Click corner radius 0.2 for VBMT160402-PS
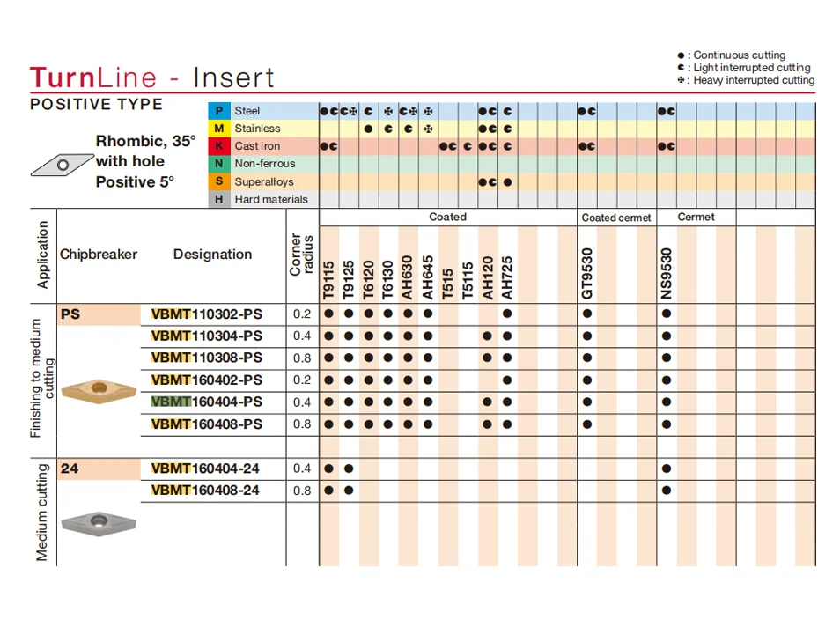Viewport: 840px width, 620px height. 302,380
